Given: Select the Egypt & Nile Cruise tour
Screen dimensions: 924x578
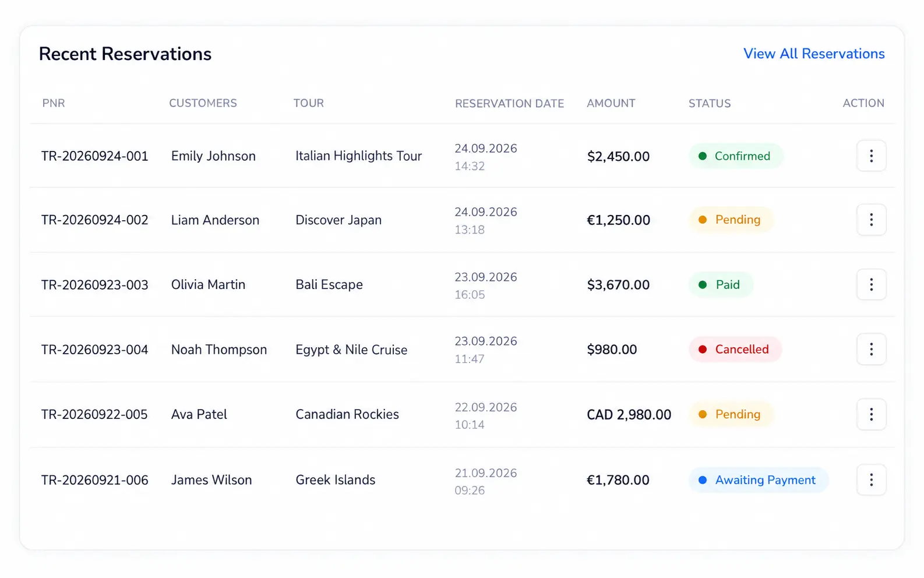Looking at the screenshot, I should click(351, 350).
